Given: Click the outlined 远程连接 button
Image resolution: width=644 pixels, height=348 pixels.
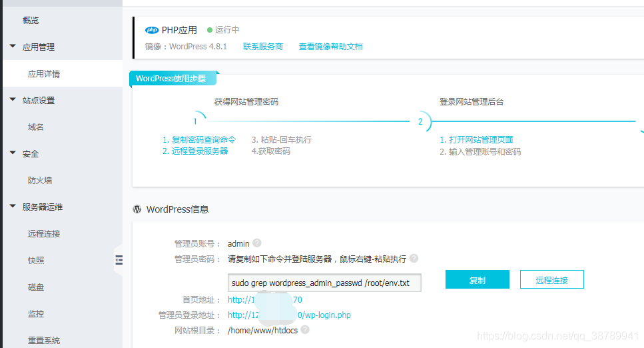Looking at the screenshot, I should tap(551, 280).
